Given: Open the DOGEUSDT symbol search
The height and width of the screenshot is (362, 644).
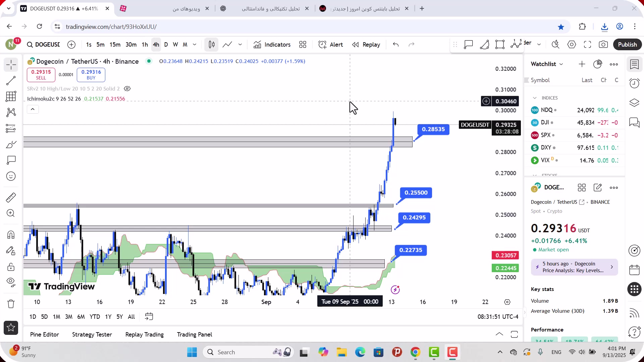Looking at the screenshot, I should pos(44,45).
